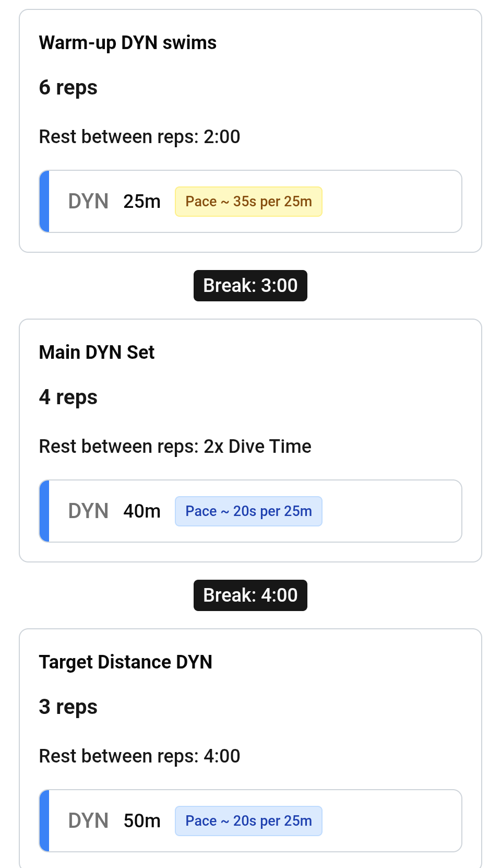This screenshot has height=868, width=501.
Task: Click the blue accent bar on the 50m row
Action: point(45,820)
